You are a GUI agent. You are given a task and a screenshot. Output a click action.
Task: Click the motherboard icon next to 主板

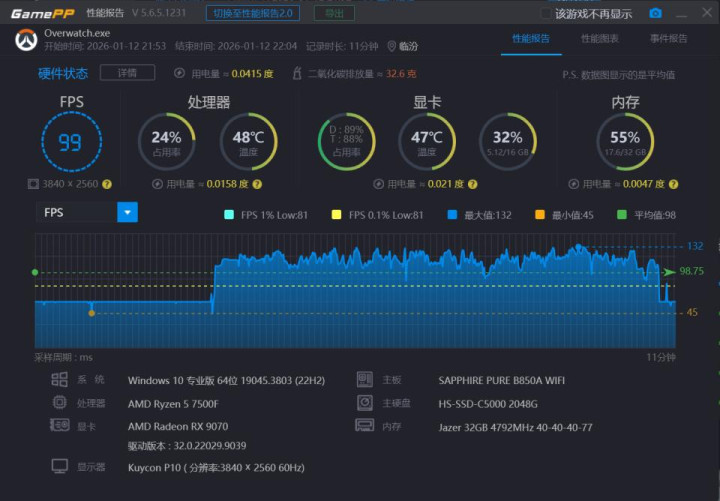[x=365, y=379]
